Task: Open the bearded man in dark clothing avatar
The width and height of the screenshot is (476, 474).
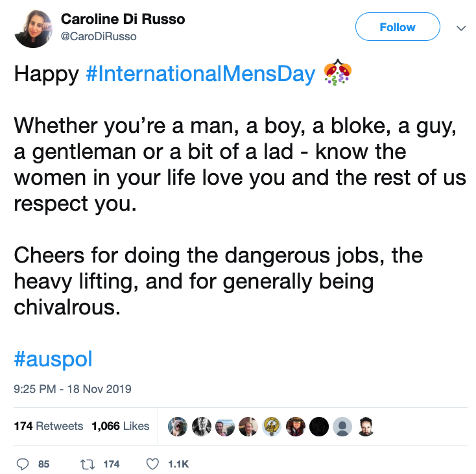Action: pos(366,426)
